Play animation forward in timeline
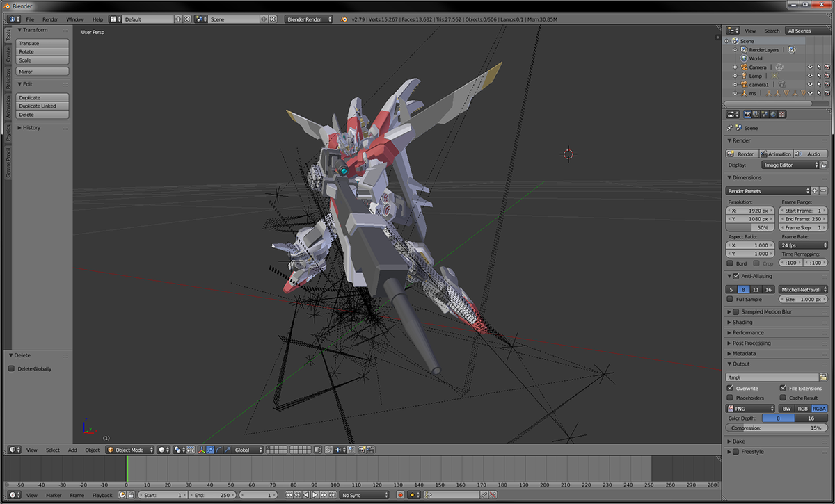The height and width of the screenshot is (504, 835). point(315,495)
